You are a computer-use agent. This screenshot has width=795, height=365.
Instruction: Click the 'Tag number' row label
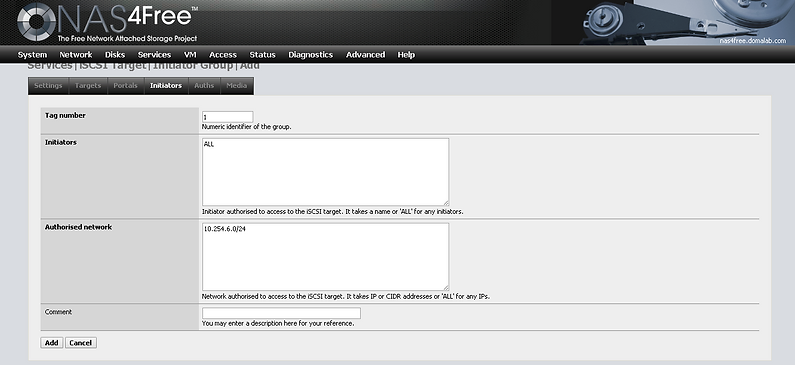click(65, 116)
